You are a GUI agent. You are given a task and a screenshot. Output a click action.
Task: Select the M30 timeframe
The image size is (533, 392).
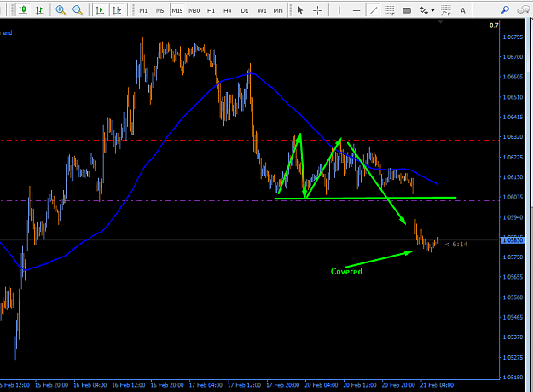pos(194,11)
